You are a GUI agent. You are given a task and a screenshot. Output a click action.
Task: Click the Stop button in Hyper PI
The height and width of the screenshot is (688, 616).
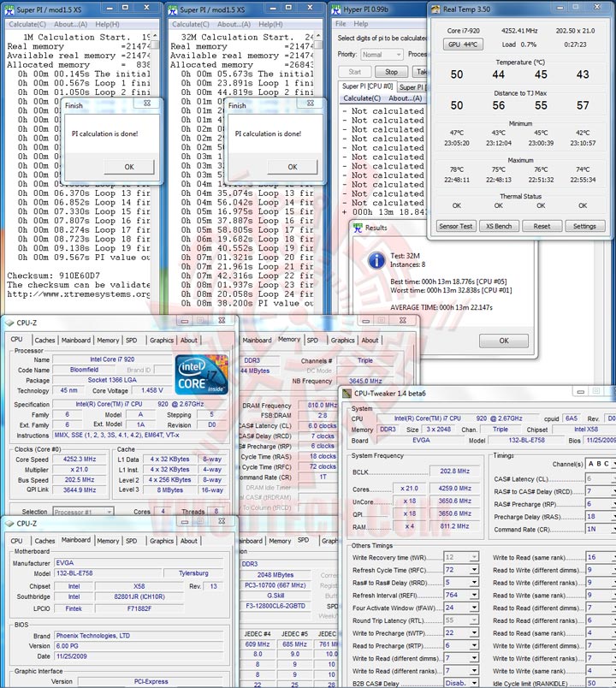391,72
